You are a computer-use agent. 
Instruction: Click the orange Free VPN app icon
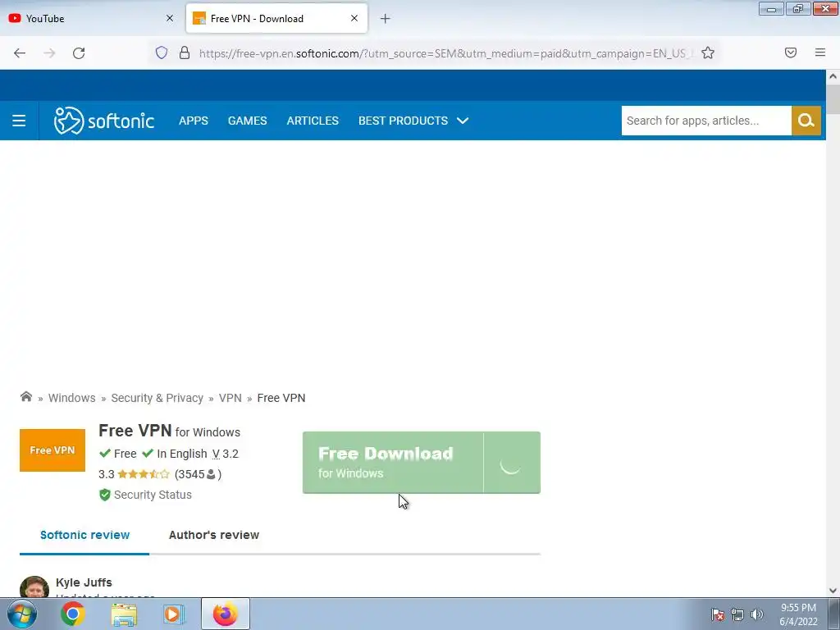[52, 450]
